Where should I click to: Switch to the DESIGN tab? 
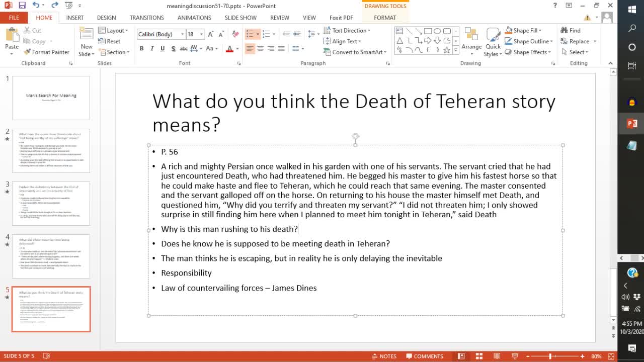click(x=106, y=18)
